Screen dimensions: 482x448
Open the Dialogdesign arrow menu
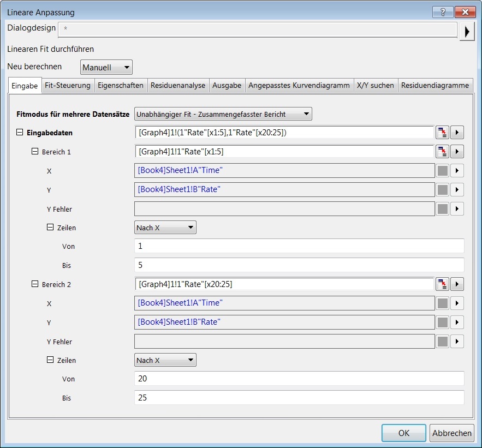click(x=467, y=32)
